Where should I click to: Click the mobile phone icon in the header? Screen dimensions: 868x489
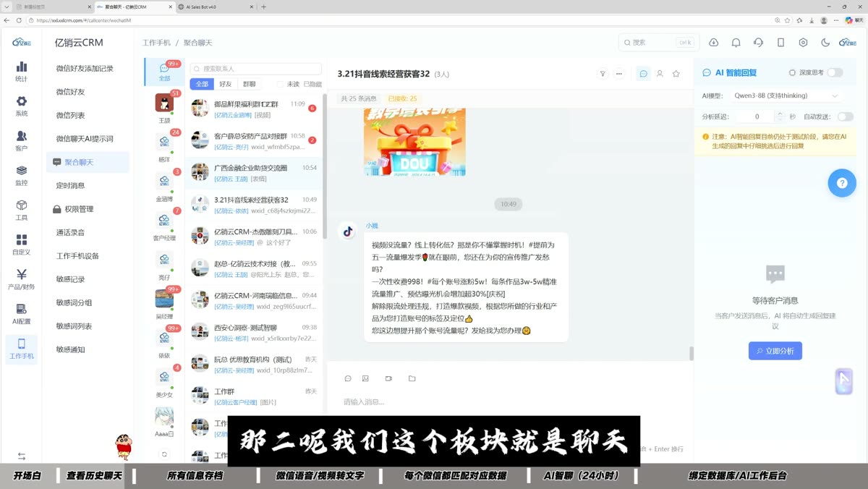click(780, 43)
